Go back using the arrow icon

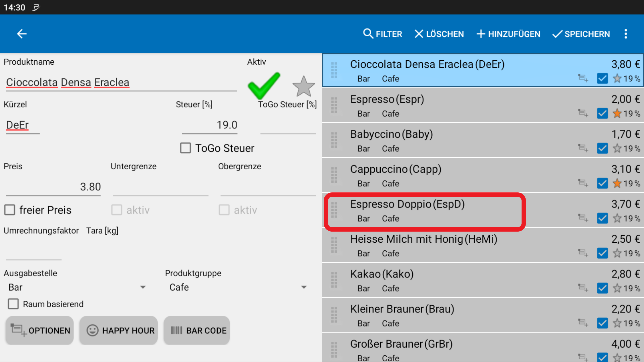(x=22, y=34)
